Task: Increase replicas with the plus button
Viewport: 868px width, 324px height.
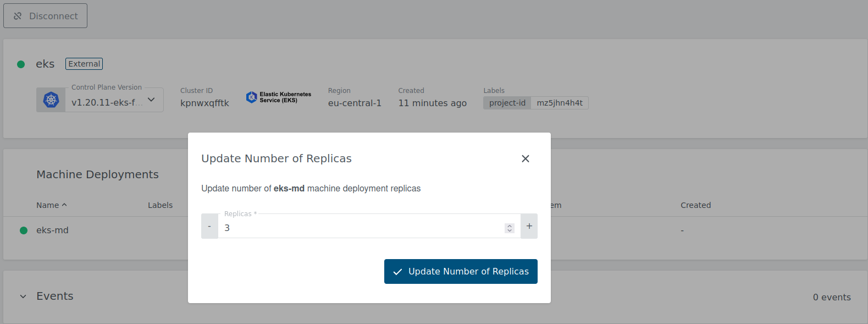Action: 529,226
